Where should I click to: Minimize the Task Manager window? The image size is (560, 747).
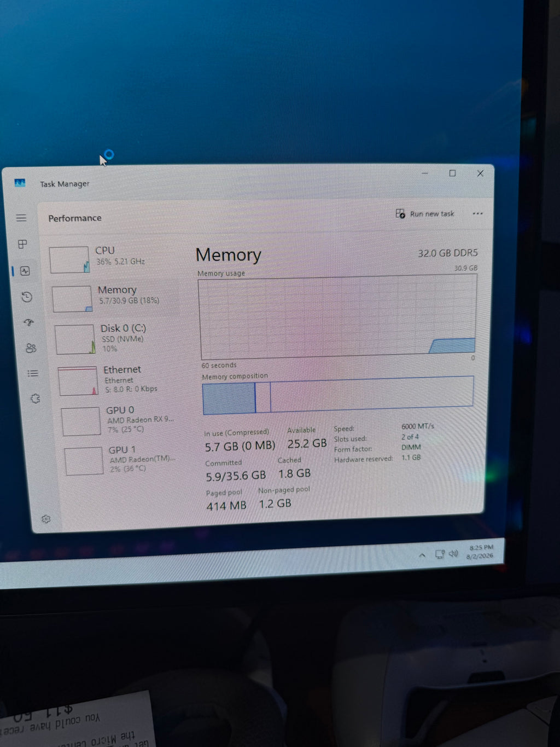pos(425,173)
